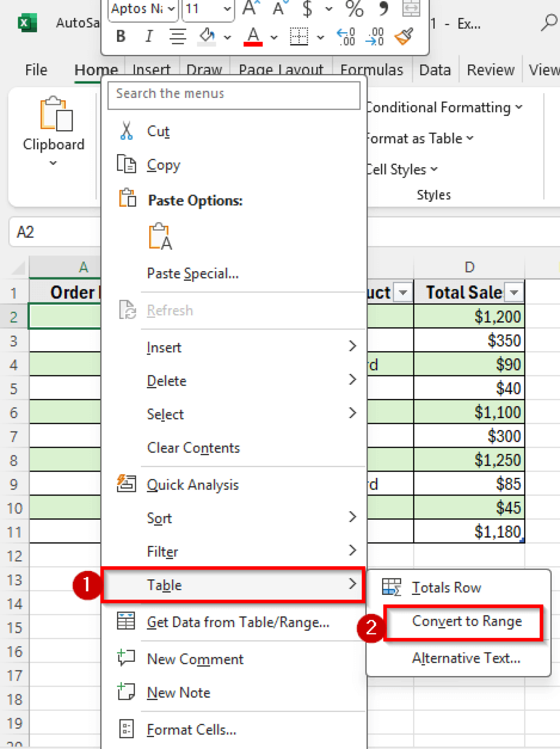
Task: Open the Borders dropdown arrow
Action: tap(320, 37)
